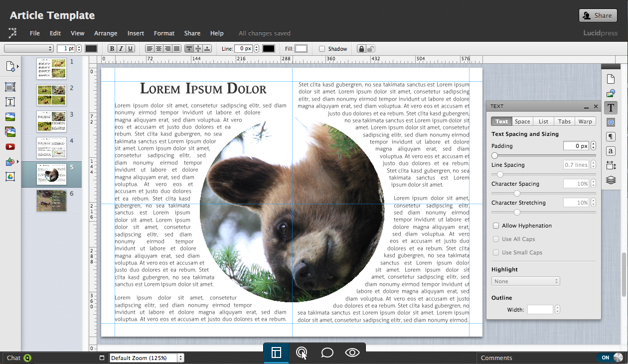Click the eye preview icon in bottom bar
The width and height of the screenshot is (628, 364).
point(352,353)
